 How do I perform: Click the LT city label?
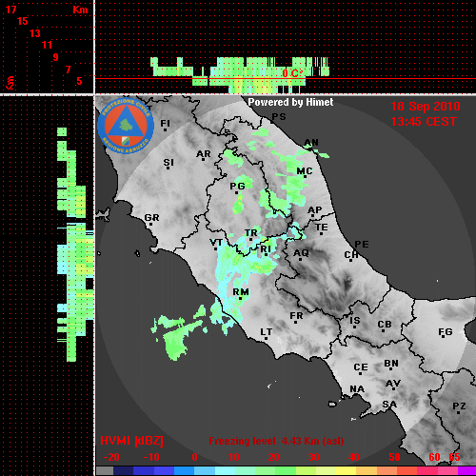[267, 332]
